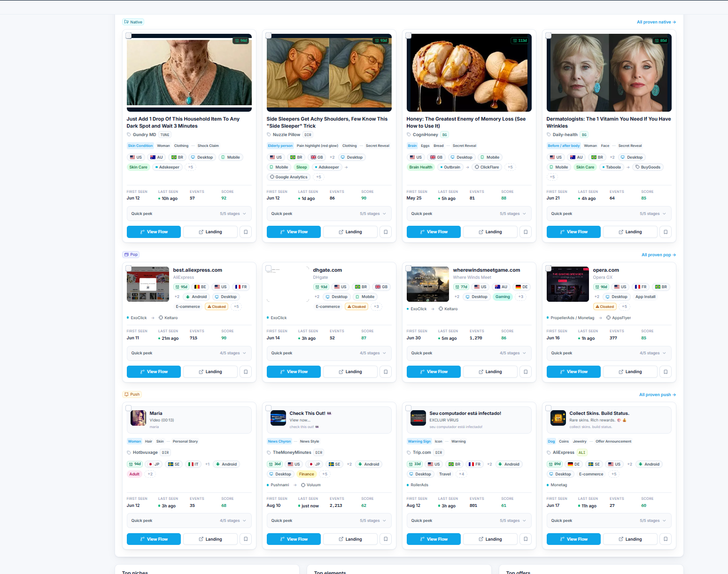This screenshot has height=574, width=728.
Task: Expand Quick peek on dhgate.com card
Action: (x=329, y=353)
